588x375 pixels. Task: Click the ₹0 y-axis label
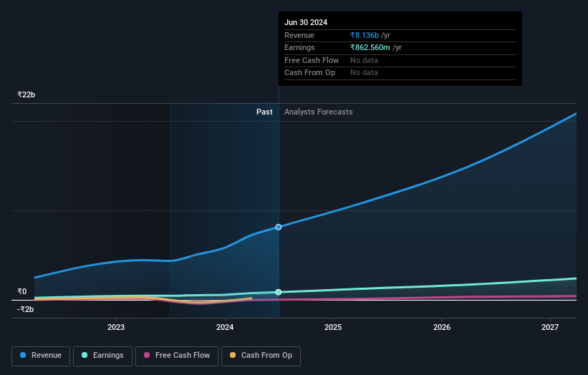coord(22,291)
